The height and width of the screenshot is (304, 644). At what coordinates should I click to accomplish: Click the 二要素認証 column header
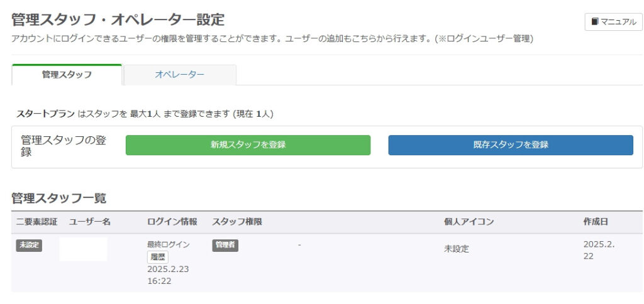pos(36,222)
